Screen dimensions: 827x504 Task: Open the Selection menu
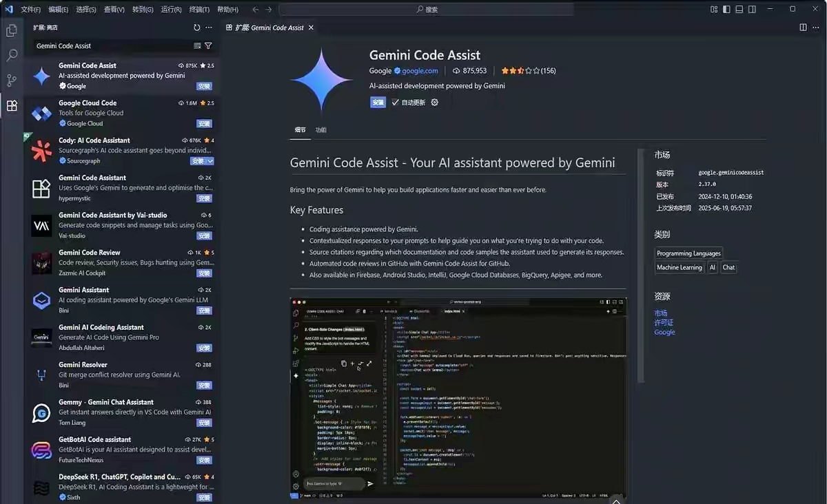pos(86,10)
